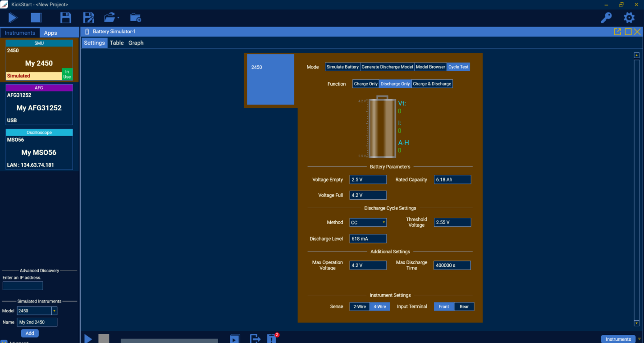Open the simulated instrument Model 2450 dropdown
This screenshot has width=644, height=343.
[37, 311]
